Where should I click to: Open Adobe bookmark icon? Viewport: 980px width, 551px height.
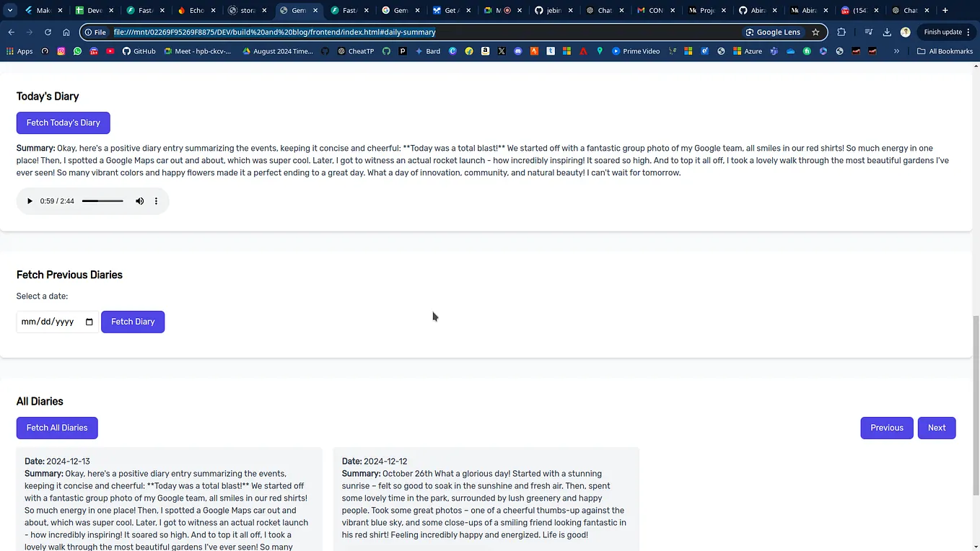click(583, 51)
